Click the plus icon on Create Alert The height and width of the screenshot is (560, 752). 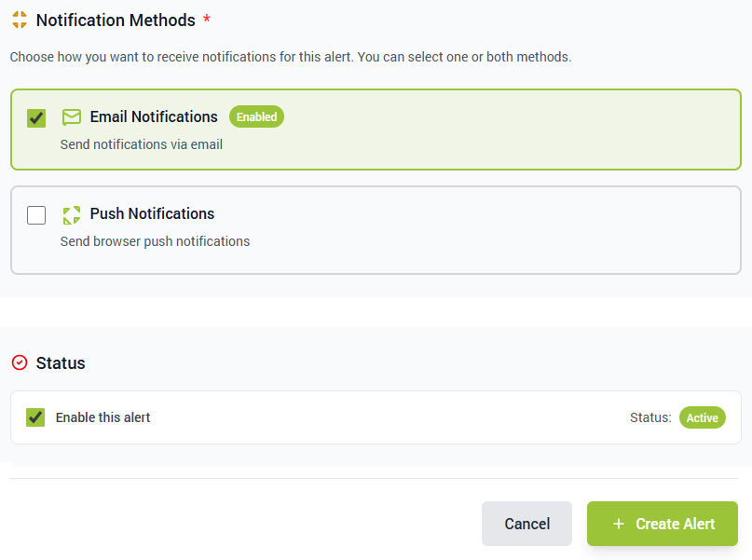[618, 524]
